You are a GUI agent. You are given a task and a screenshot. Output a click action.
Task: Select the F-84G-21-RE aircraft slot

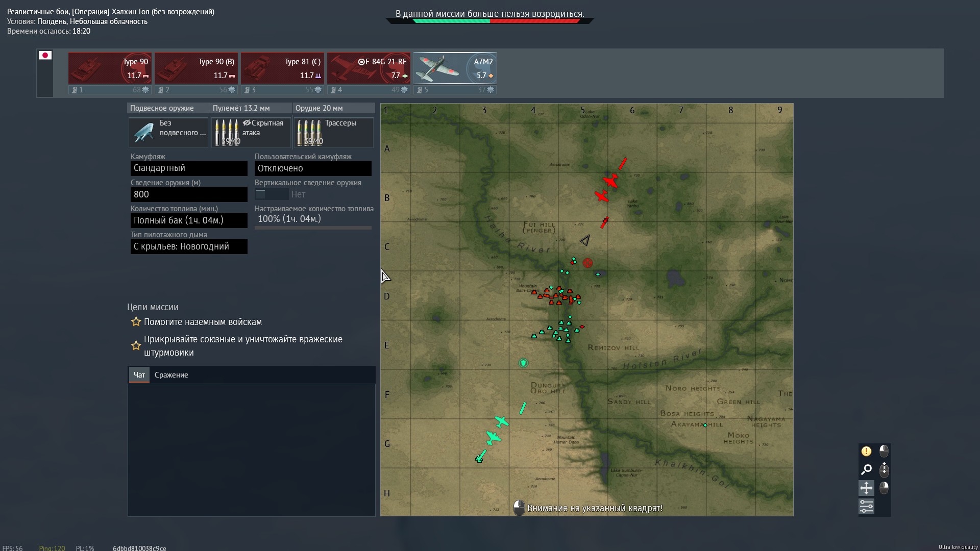click(369, 68)
